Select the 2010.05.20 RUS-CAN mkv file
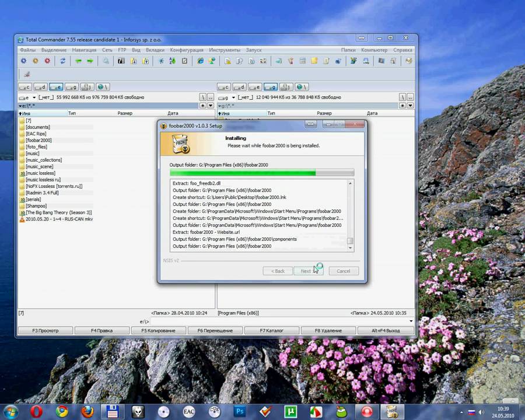 (x=59, y=219)
